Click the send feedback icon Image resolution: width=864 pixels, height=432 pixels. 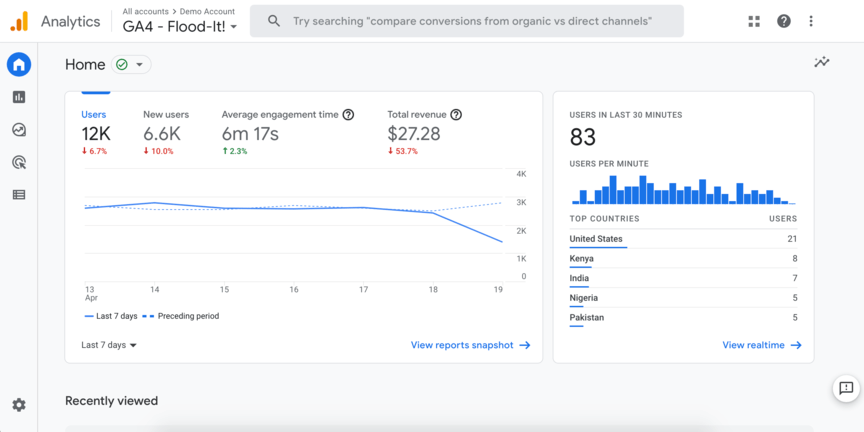click(x=846, y=388)
